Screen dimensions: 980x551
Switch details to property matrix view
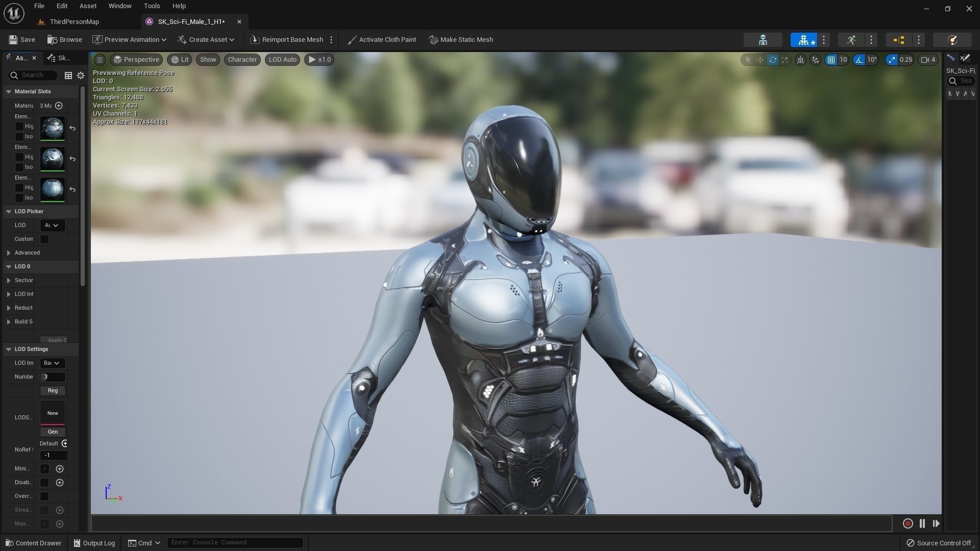pyautogui.click(x=68, y=76)
